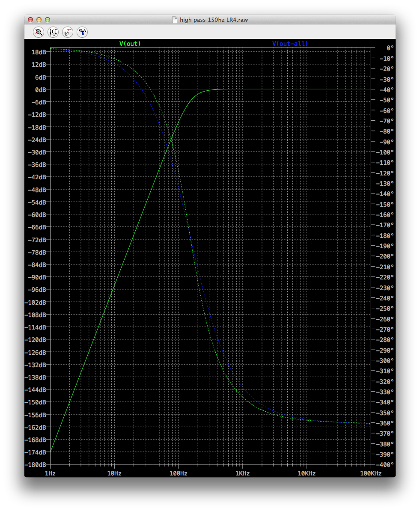Click the '-90°' phase axis label
Screen dimensions: 420x511
[387, 142]
